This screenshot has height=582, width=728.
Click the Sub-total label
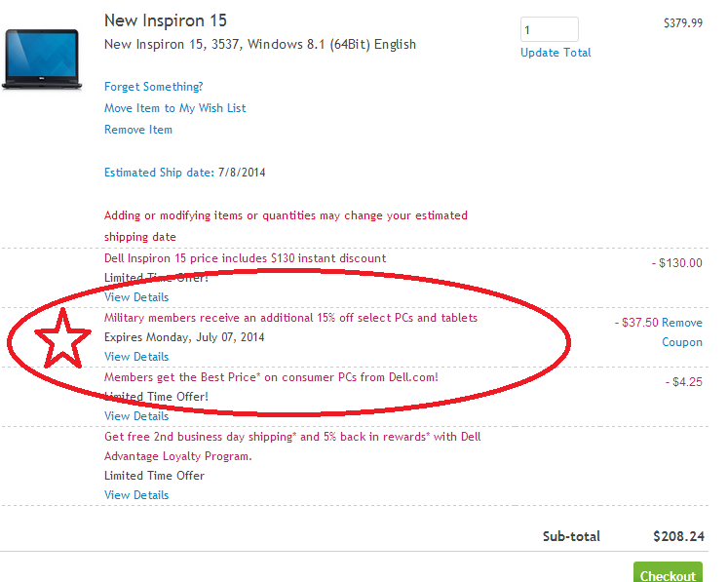571,536
